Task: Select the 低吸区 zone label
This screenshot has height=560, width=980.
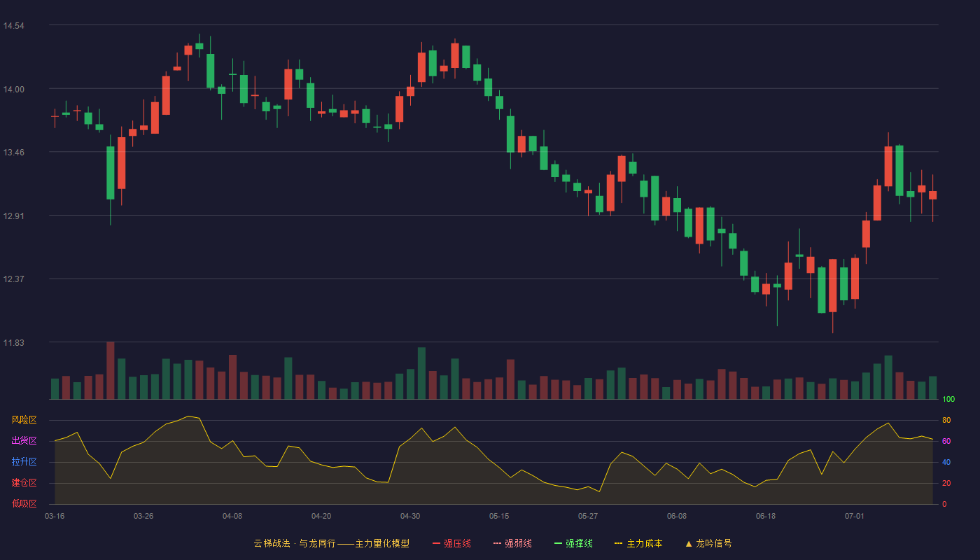Action: point(24,504)
